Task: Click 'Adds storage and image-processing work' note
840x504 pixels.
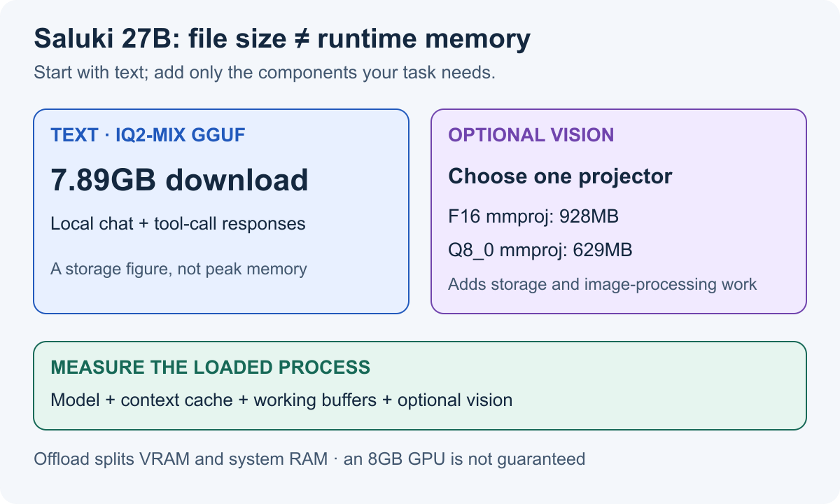Action: point(603,284)
